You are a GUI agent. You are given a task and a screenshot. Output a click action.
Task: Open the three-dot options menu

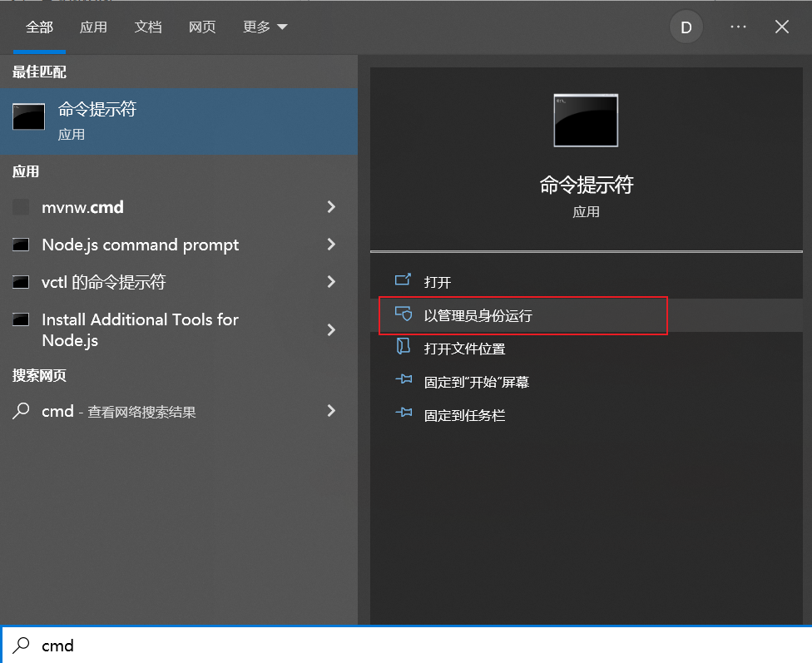point(739,27)
